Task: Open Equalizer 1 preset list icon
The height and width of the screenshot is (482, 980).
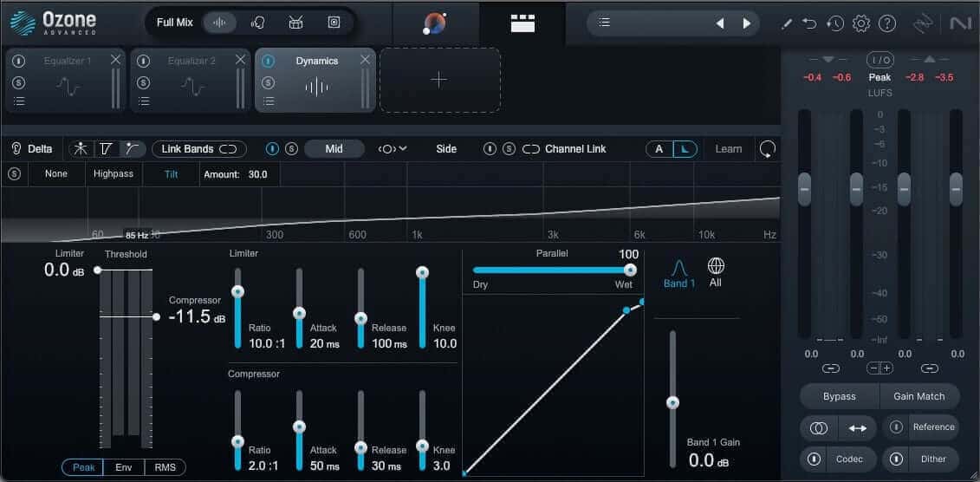Action: (19, 102)
